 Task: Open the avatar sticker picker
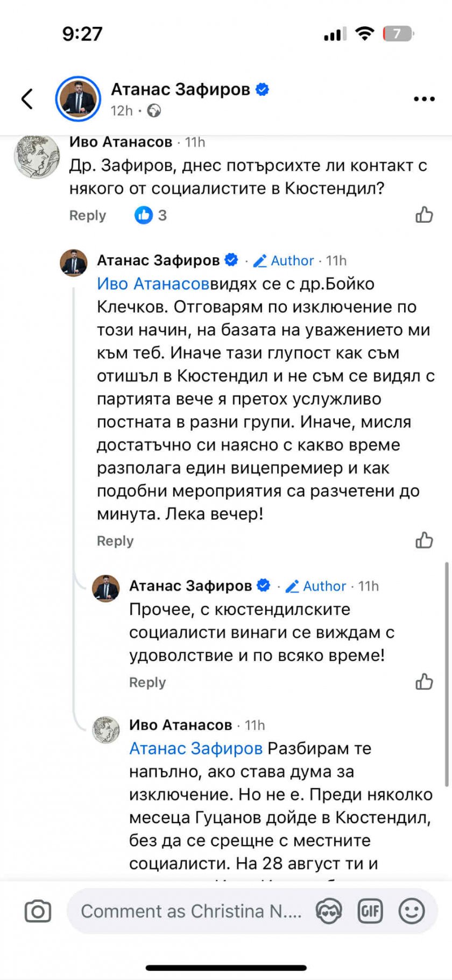[x=329, y=911]
